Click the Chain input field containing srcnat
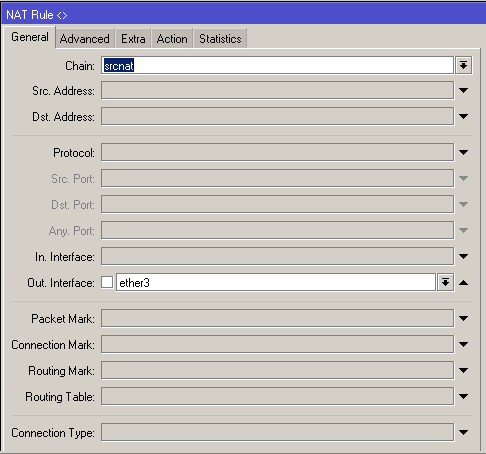The image size is (486, 454). (277, 65)
